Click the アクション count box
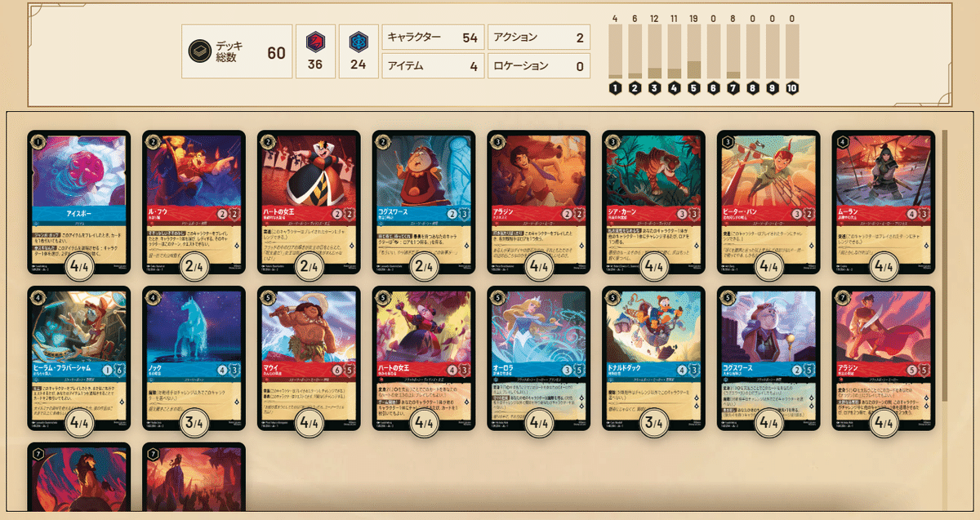 (539, 38)
